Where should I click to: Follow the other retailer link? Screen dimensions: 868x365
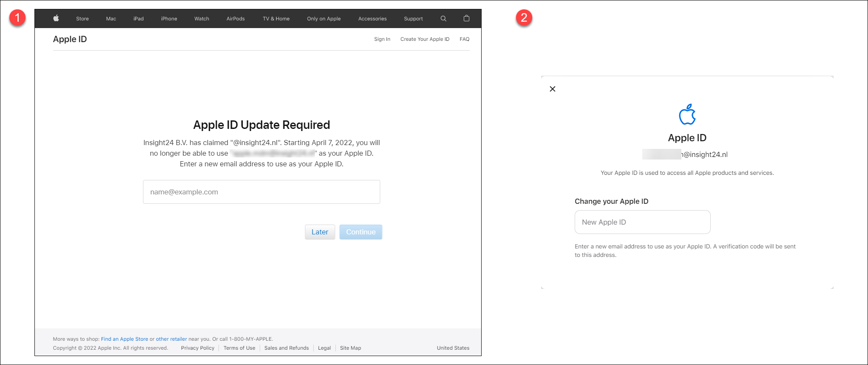tap(171, 339)
